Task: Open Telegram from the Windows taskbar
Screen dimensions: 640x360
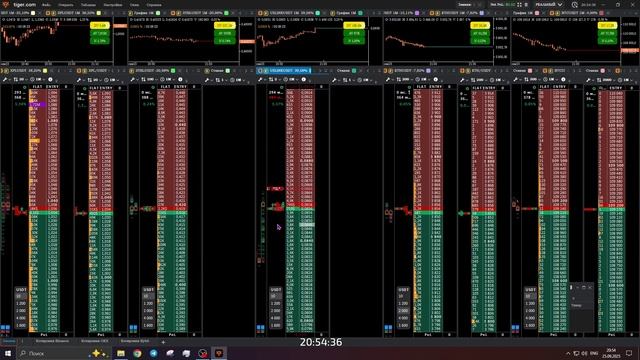Action: (x=153, y=353)
